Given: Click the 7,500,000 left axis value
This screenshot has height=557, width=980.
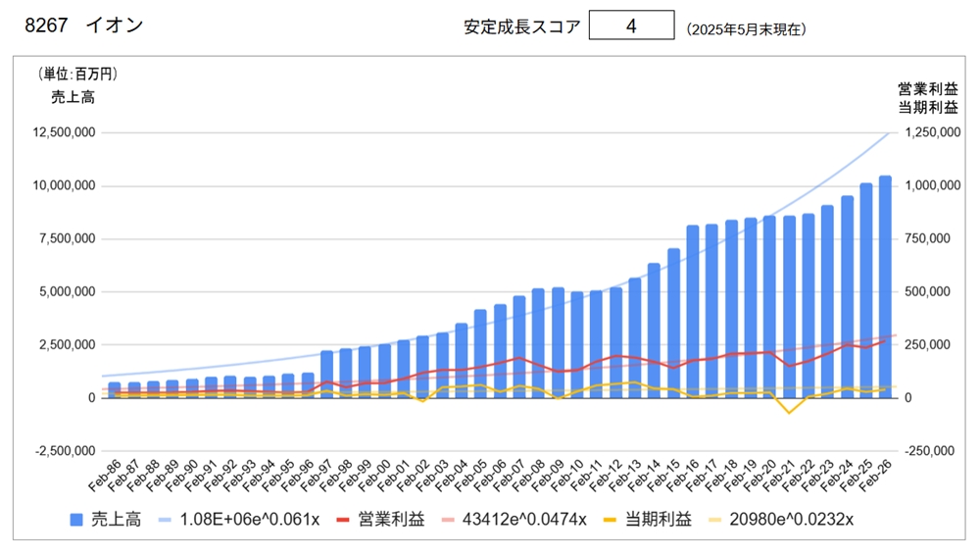Looking at the screenshot, I should (68, 239).
